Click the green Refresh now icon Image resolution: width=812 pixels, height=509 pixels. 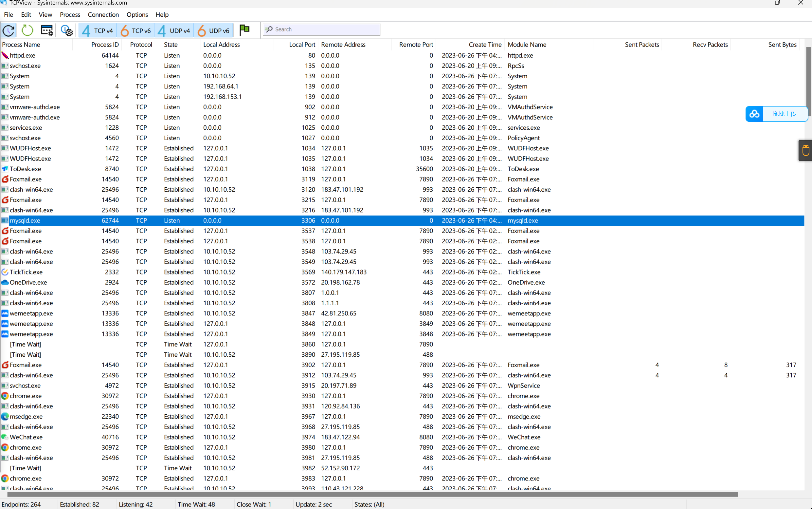pyautogui.click(x=27, y=30)
